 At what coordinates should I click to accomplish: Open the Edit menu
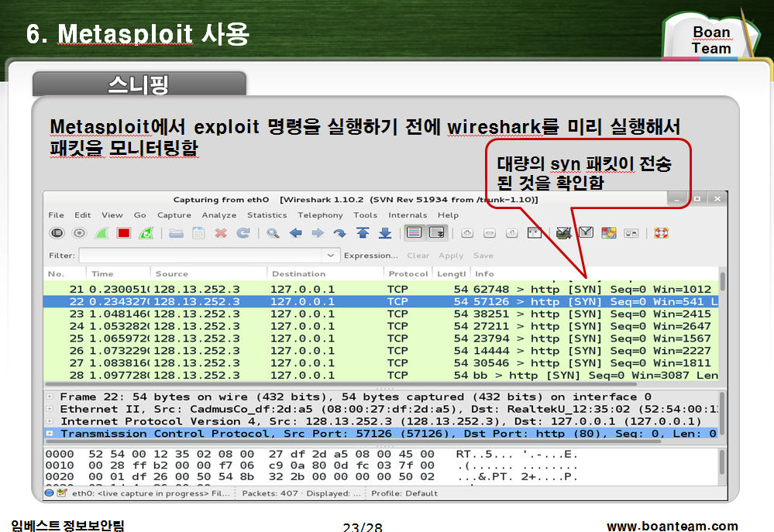[x=82, y=215]
